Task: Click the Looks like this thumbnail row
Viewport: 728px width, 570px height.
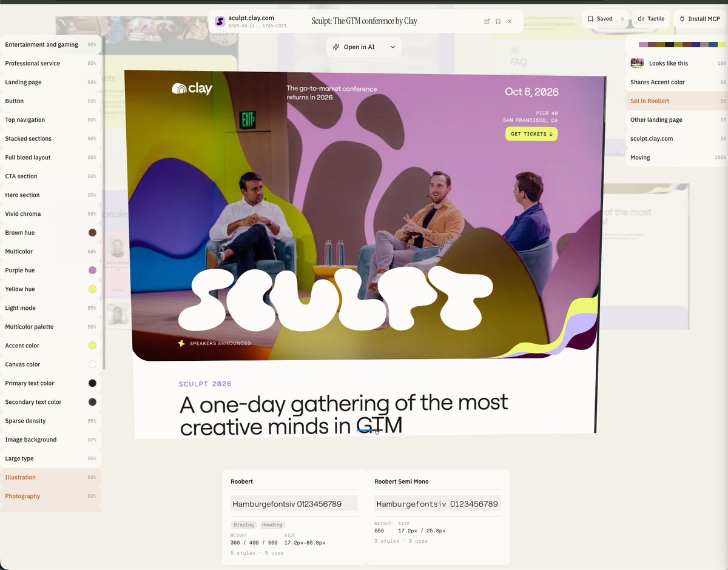Action: click(x=676, y=64)
